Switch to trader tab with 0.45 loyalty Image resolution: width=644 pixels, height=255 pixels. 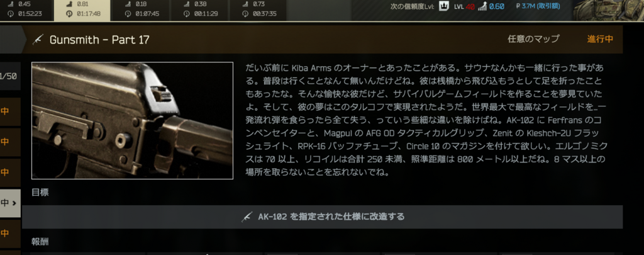[25, 10]
